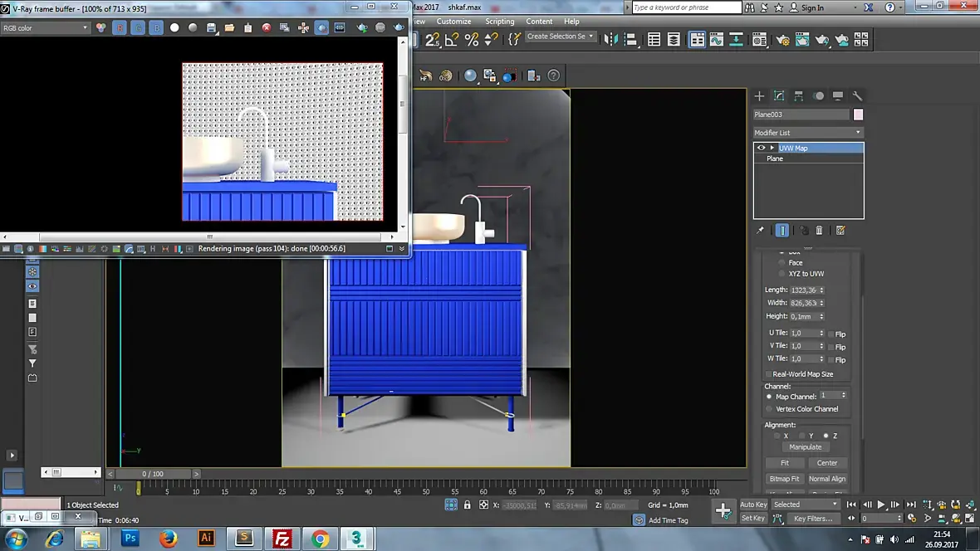
Task: Open the Customize menu
Action: [453, 22]
